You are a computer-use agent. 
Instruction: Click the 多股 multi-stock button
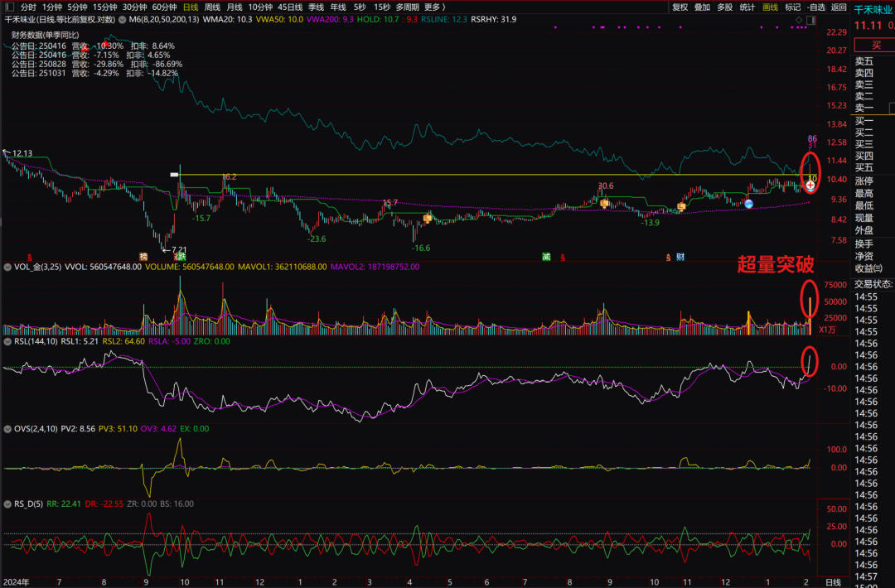(x=724, y=7)
